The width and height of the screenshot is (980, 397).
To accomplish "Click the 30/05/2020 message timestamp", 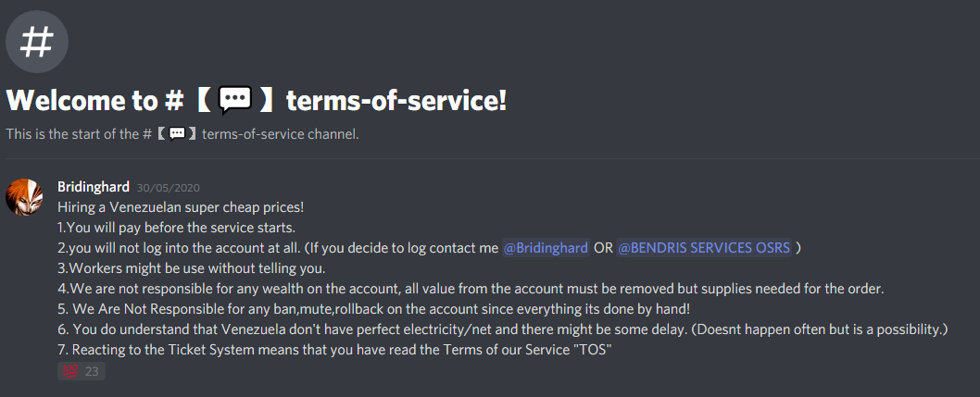I will point(169,187).
